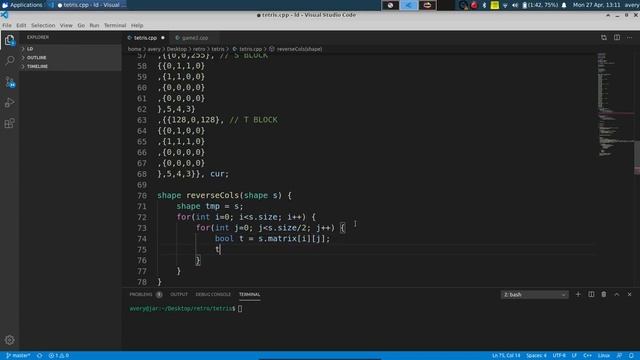Close the terminal panel
Screen dimensions: 640x360
(629, 294)
